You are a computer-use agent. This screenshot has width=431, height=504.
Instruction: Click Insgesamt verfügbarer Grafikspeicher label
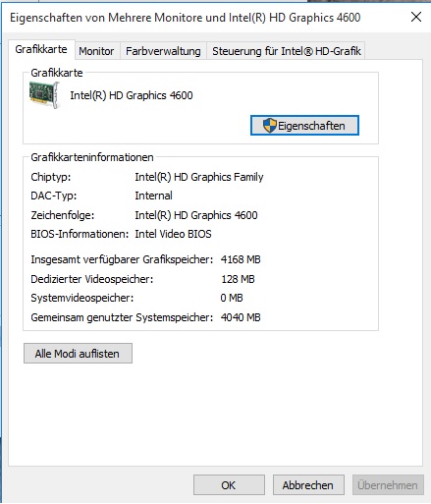pyautogui.click(x=122, y=259)
